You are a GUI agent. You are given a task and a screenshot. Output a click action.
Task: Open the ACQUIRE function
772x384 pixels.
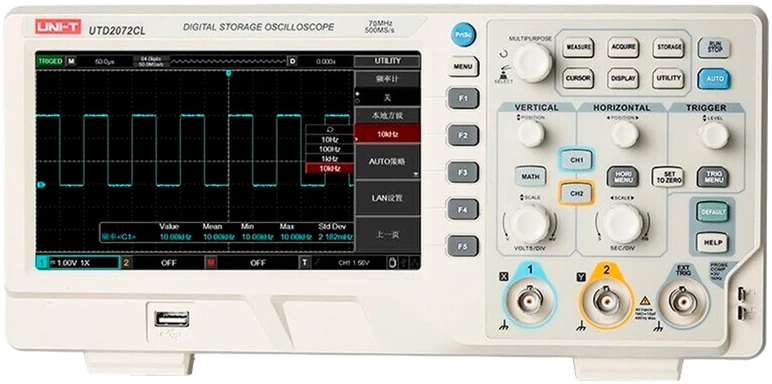pyautogui.click(x=623, y=47)
